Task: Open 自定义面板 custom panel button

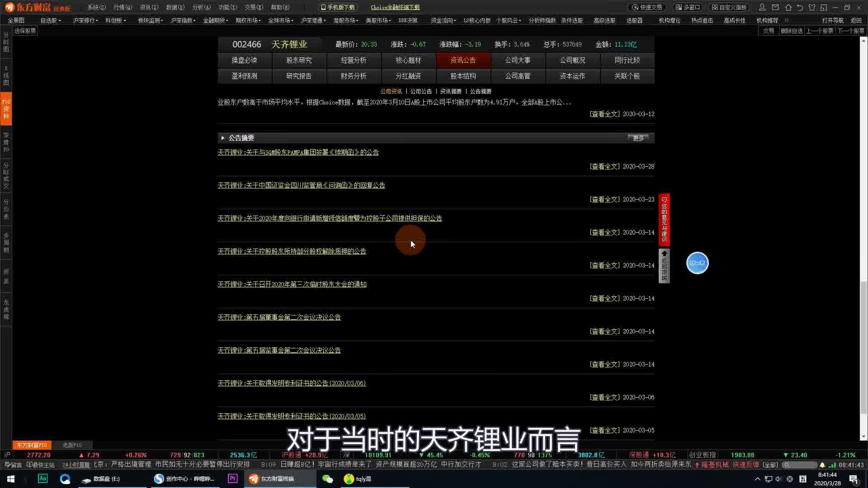Action: [x=729, y=7]
